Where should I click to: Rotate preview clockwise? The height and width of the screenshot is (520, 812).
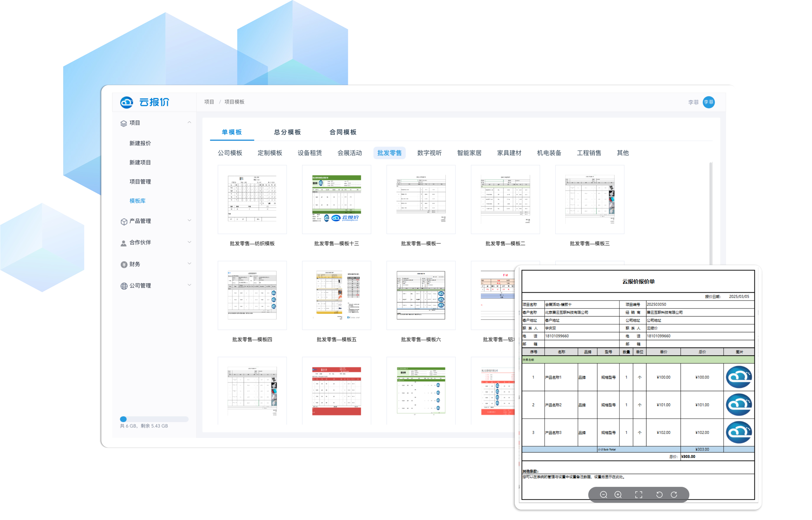pyautogui.click(x=674, y=494)
